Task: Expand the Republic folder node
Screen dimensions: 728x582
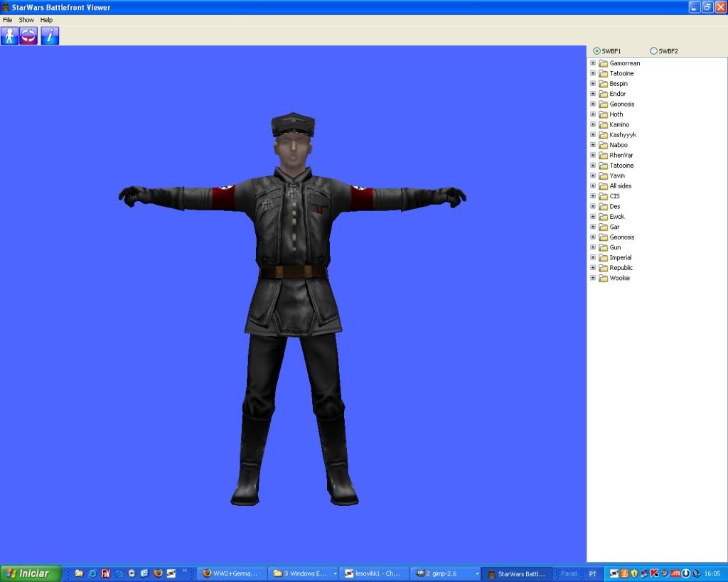Action: (x=593, y=268)
